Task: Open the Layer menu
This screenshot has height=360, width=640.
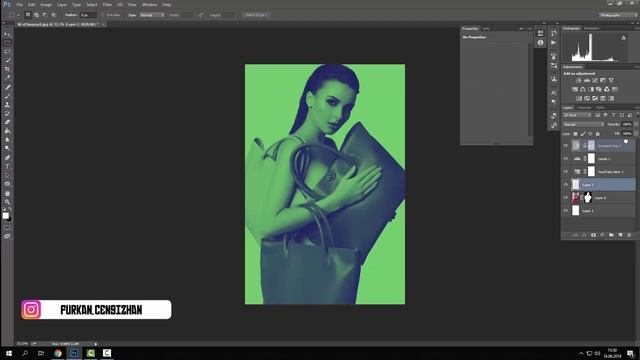Action: click(x=62, y=4)
